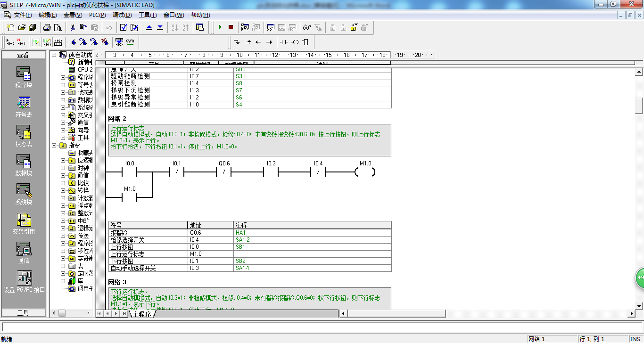Open 通信 in the navigation bar
The height and width of the screenshot is (343, 644).
(x=24, y=253)
